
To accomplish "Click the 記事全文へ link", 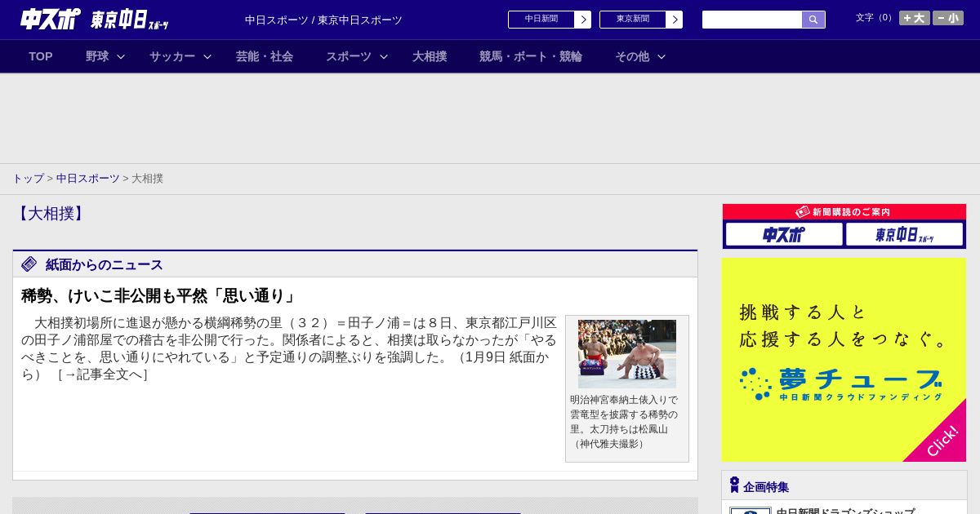I will coord(102,374).
